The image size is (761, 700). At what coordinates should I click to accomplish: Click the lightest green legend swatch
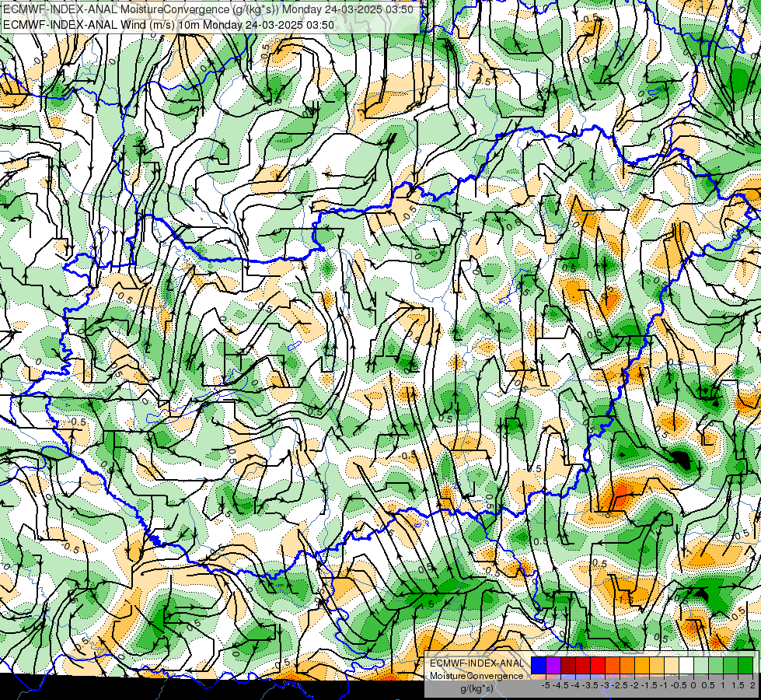(x=701, y=665)
